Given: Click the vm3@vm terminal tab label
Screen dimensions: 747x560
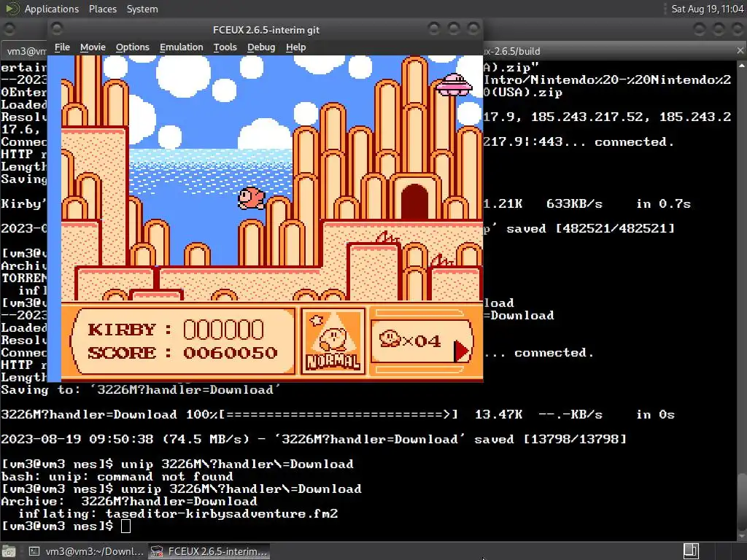Looking at the screenshot, I should [27, 51].
